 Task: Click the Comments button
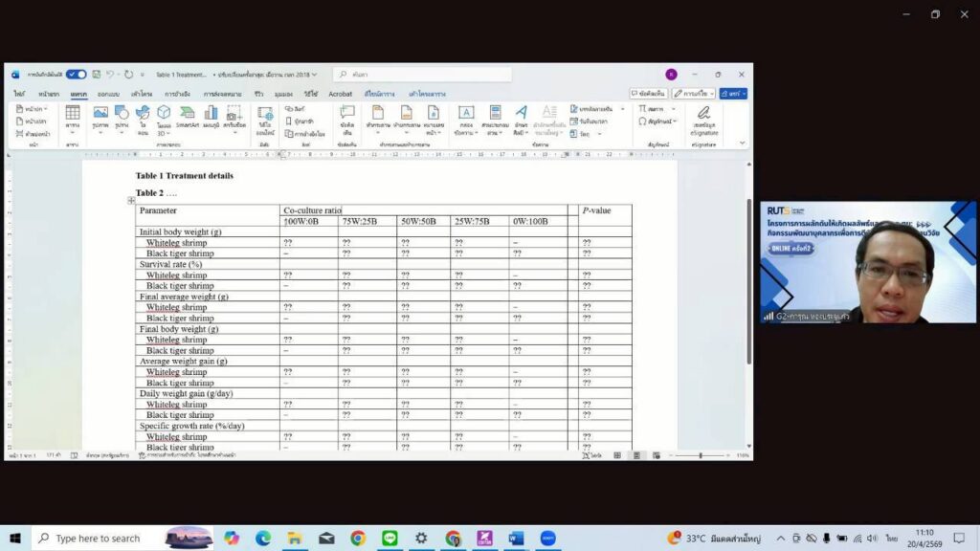pos(648,94)
